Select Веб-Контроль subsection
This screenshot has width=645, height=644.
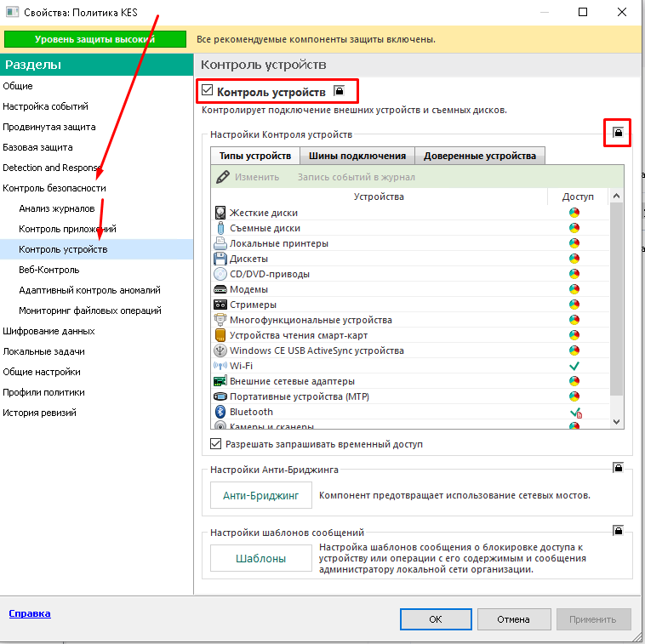(x=97, y=270)
